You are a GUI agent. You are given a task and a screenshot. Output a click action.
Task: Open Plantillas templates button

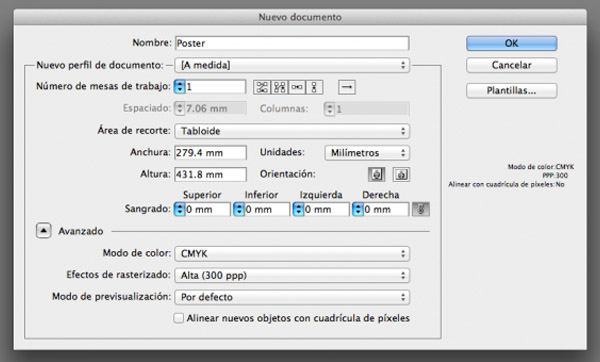click(512, 91)
